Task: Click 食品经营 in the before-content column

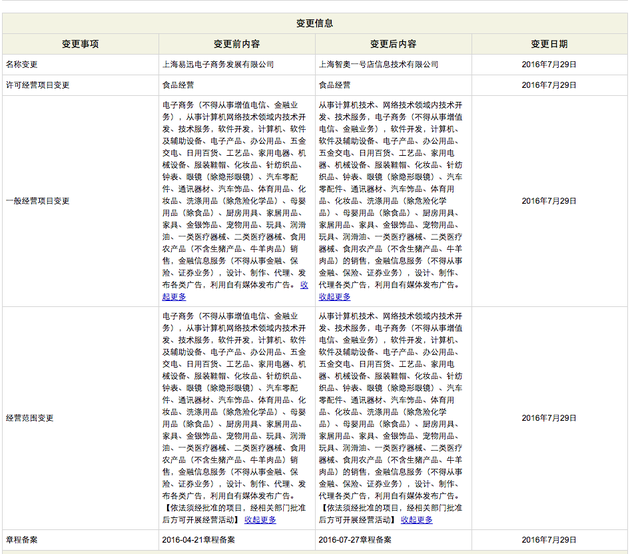Action: [x=178, y=85]
